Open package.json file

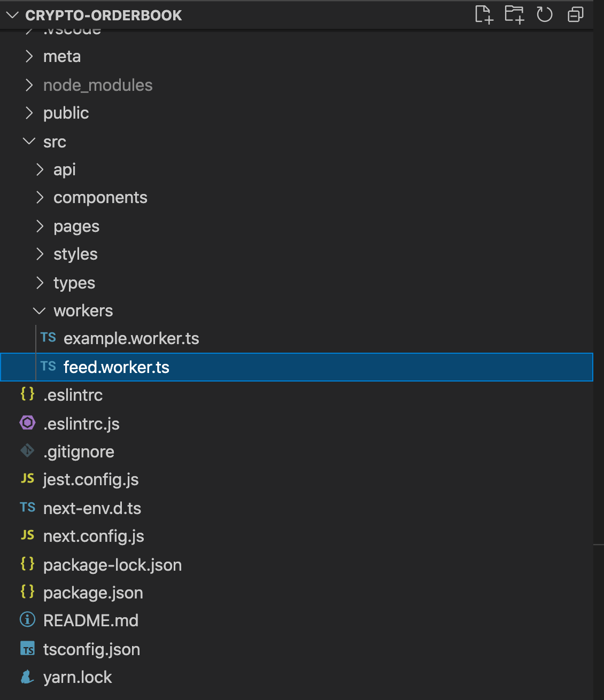coord(297,593)
